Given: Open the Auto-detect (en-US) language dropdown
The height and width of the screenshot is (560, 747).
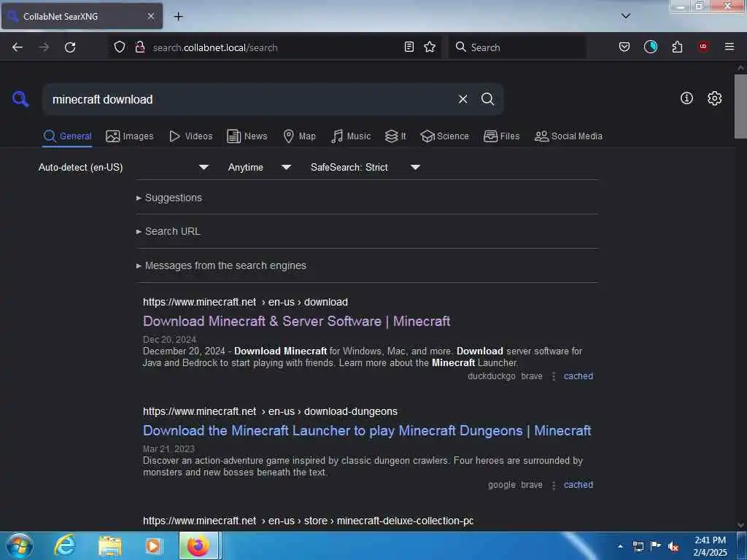Looking at the screenshot, I should coord(123,167).
